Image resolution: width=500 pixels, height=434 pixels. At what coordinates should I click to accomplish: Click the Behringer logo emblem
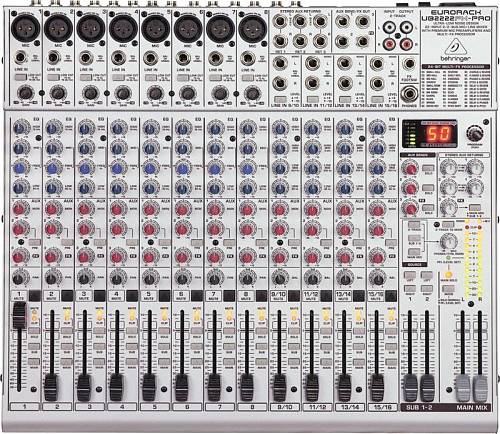(454, 48)
